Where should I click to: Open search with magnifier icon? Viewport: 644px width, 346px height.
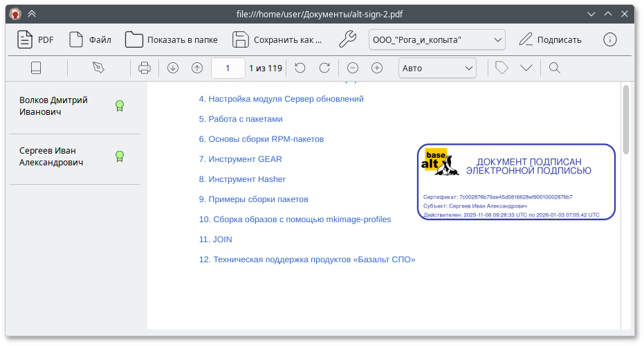point(555,68)
